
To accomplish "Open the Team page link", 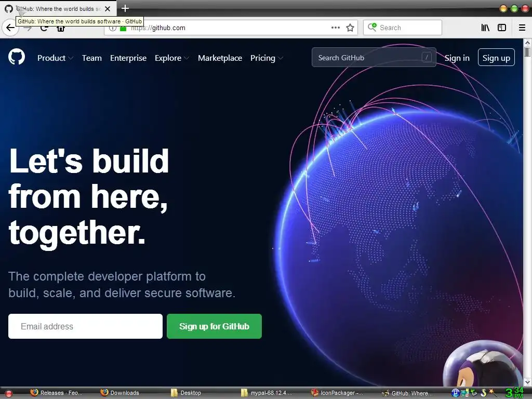I will [x=91, y=58].
